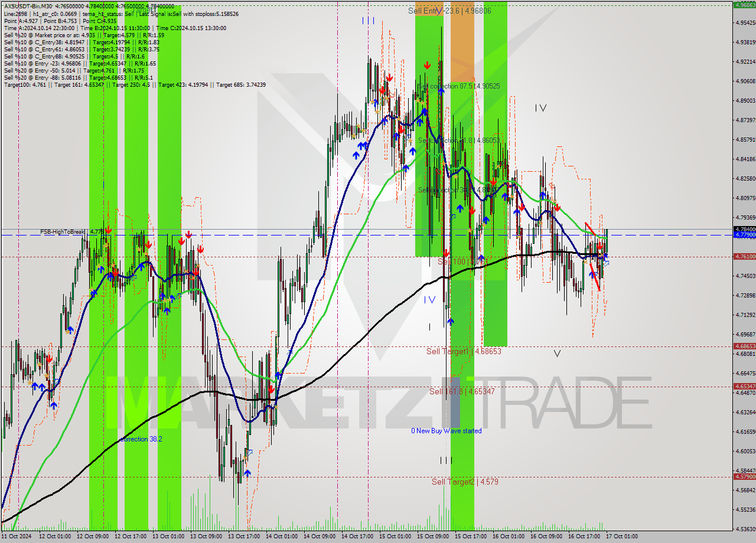The height and width of the screenshot is (543, 756).
Task: Click the '16 Oct 09:00' time axis label
Action: (x=546, y=537)
